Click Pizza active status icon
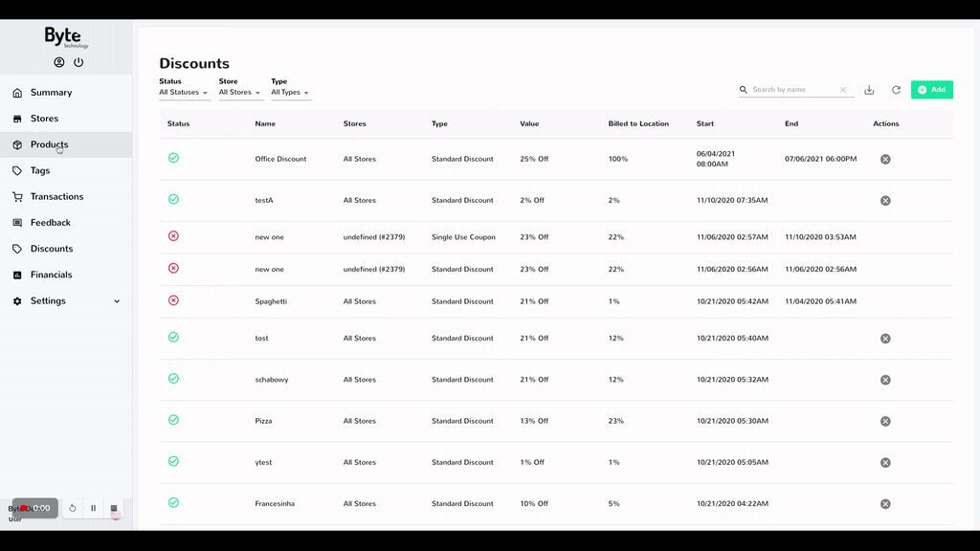Screen dimensions: 980x551 click(x=174, y=420)
